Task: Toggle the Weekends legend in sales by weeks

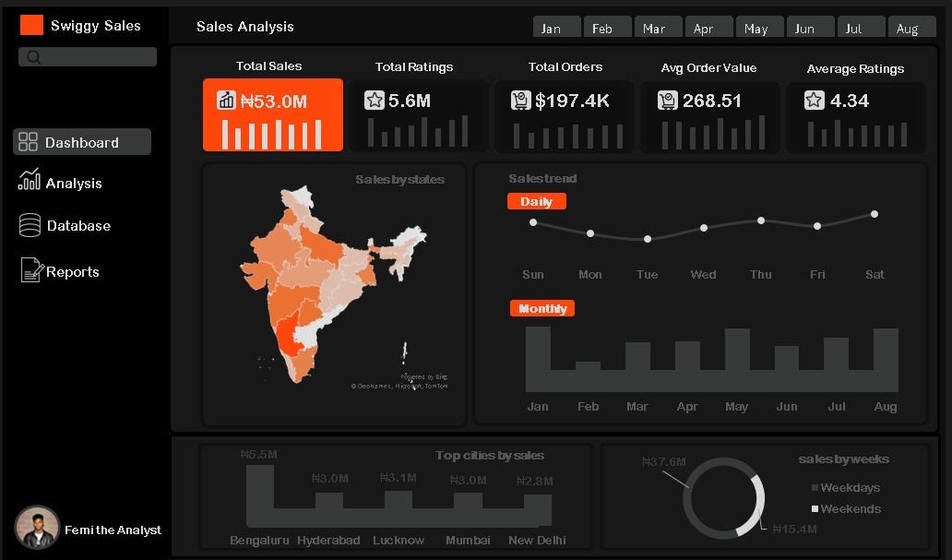Action: coord(846,508)
